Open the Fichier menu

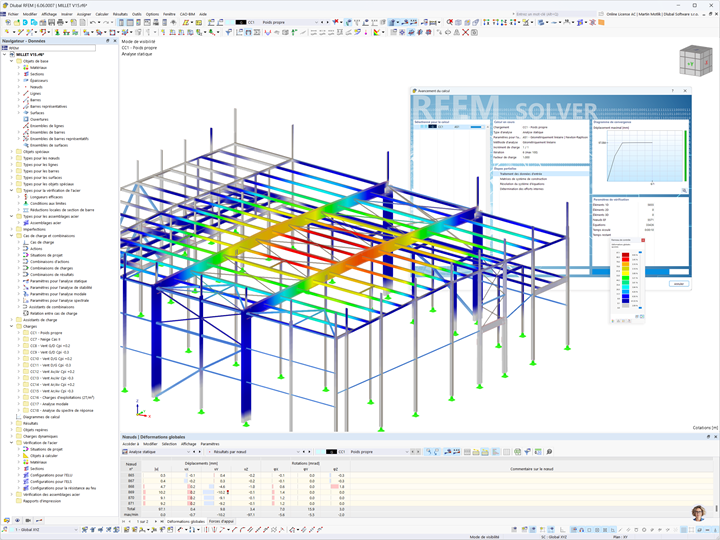[x=13, y=14]
